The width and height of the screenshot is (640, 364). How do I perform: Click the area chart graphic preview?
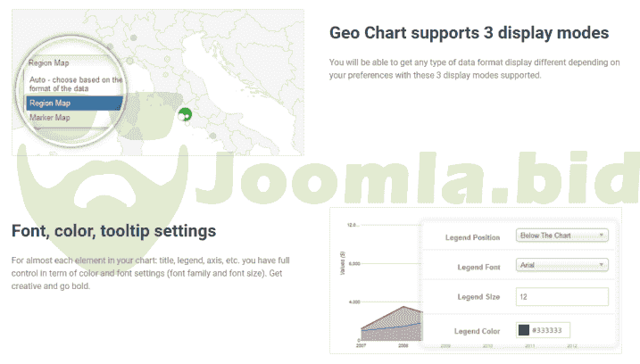pos(385,321)
